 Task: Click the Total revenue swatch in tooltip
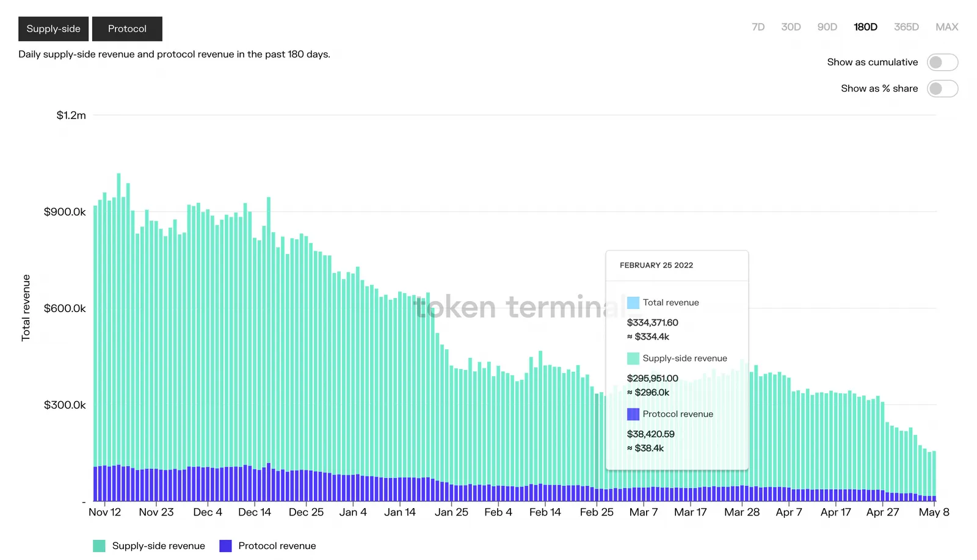[633, 302]
